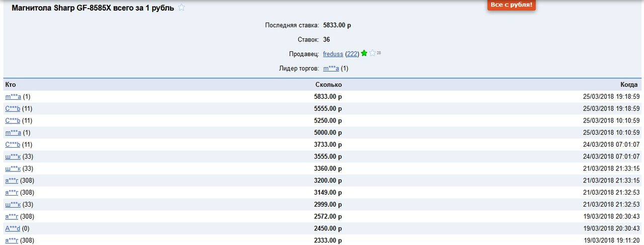
Task: Click last bid value 5833.00 р in summary
Action: 337,25
